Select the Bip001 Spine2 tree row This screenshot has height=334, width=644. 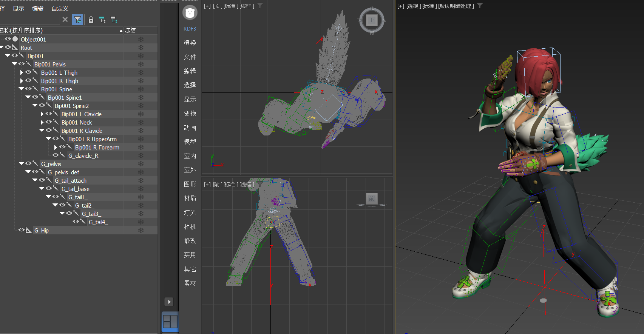point(72,106)
